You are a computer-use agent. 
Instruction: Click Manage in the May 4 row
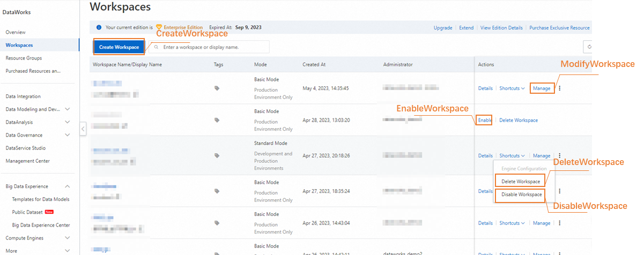[x=542, y=88]
